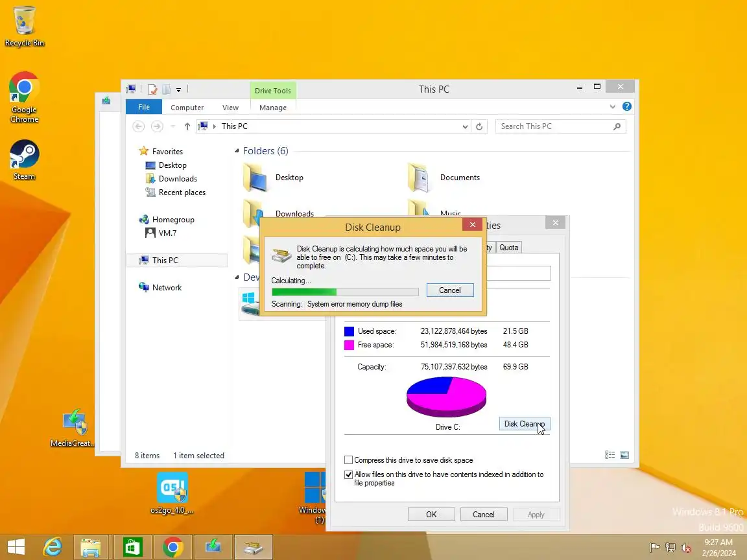The height and width of the screenshot is (560, 747).
Task: Click the Chrome icon in the taskbar
Action: point(173,547)
